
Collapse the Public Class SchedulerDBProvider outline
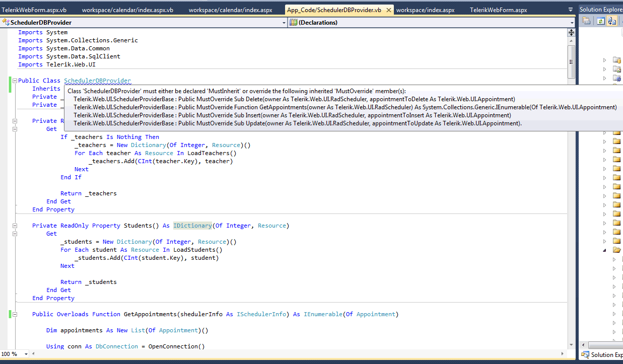15,81
